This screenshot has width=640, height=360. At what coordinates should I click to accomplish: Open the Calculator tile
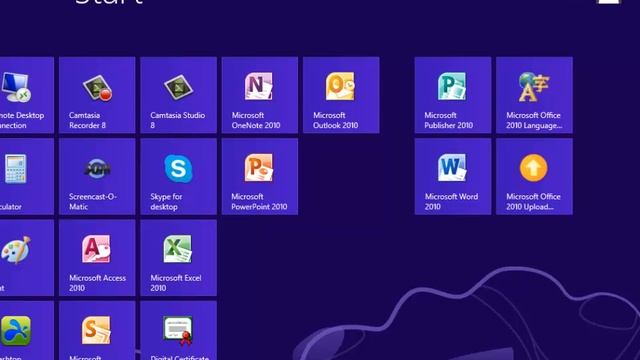27,176
